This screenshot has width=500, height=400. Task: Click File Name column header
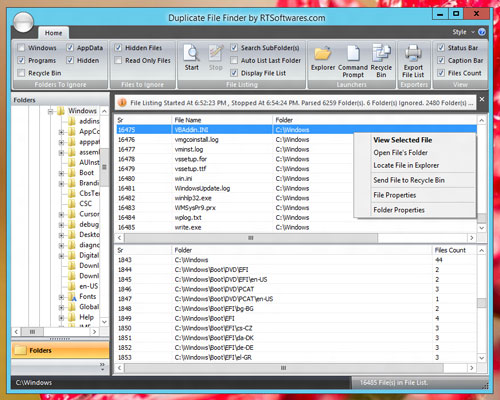[222, 120]
